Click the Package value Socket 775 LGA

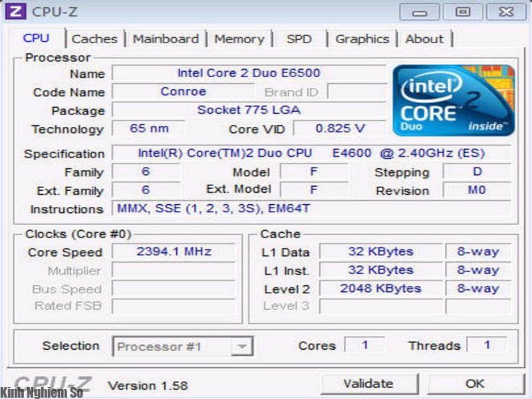coord(249,110)
